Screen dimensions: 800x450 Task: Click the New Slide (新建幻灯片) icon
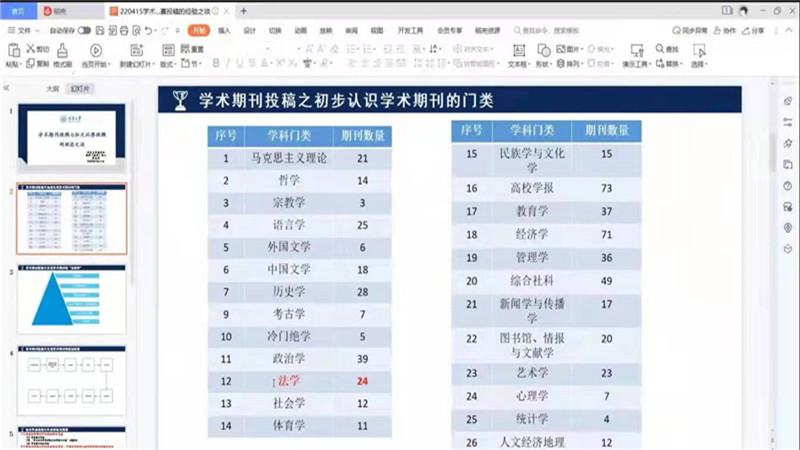pyautogui.click(x=137, y=52)
